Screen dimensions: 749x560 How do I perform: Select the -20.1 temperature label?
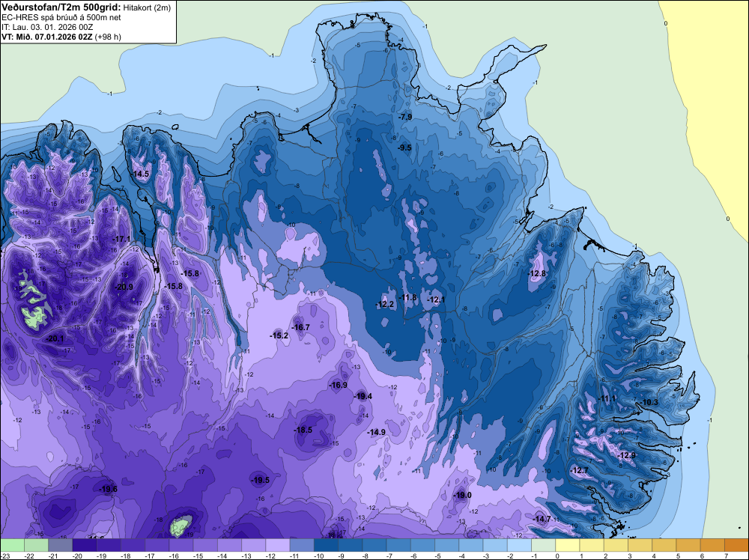55,338
